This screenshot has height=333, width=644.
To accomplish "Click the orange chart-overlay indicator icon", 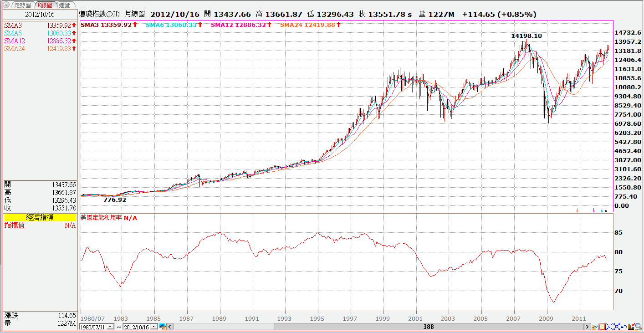I will tap(595, 327).
